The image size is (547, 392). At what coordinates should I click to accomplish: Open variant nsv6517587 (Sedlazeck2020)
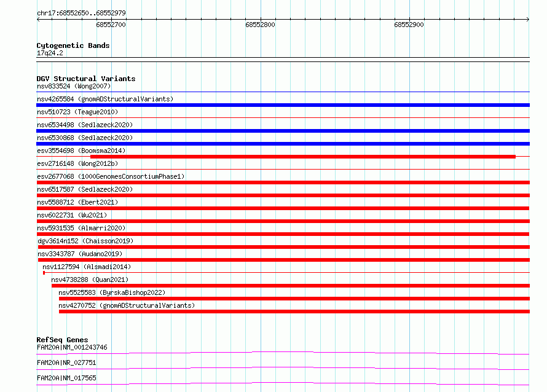click(85, 189)
